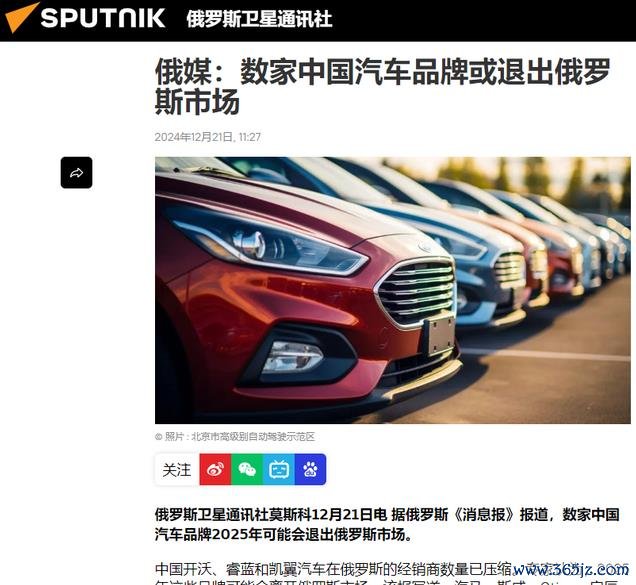Click the 俄罗斯卫星通讯社 site title
Viewport: 636px width, 585px height.
259,19
